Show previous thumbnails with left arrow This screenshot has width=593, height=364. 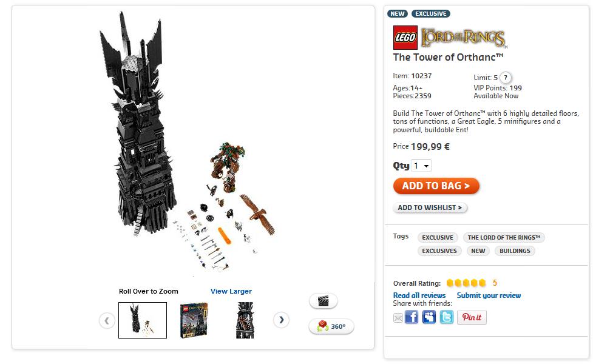click(x=107, y=320)
